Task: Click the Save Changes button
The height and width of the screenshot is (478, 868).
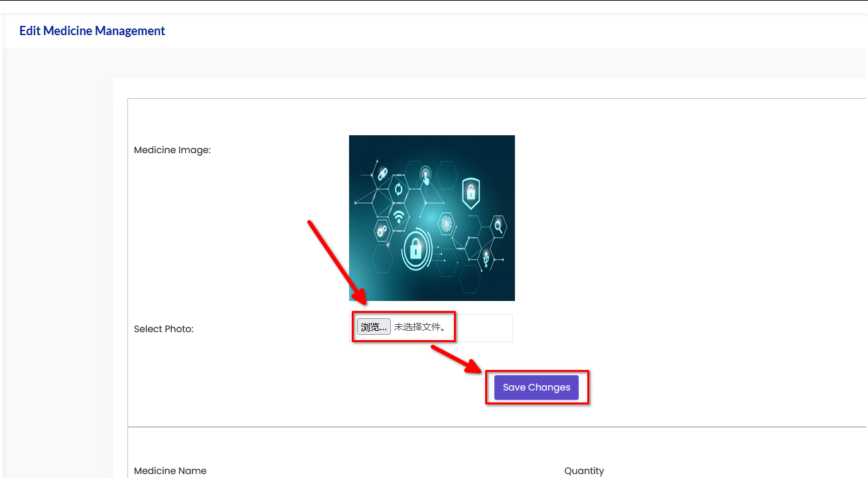Action: 536,388
